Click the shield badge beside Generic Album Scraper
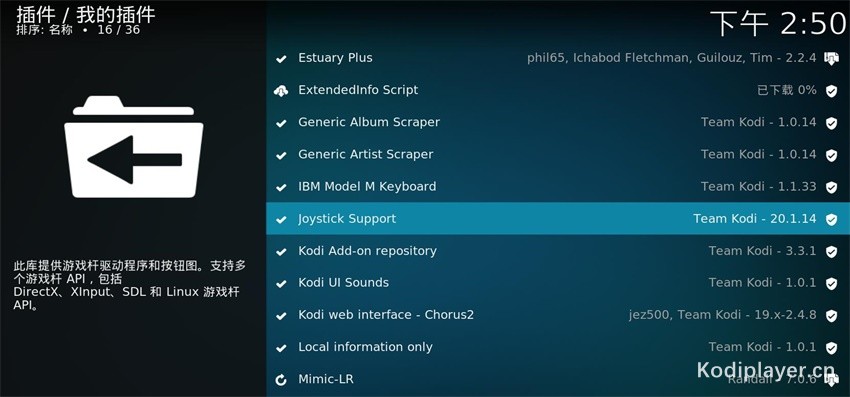Image resolution: width=850 pixels, height=397 pixels. point(831,123)
